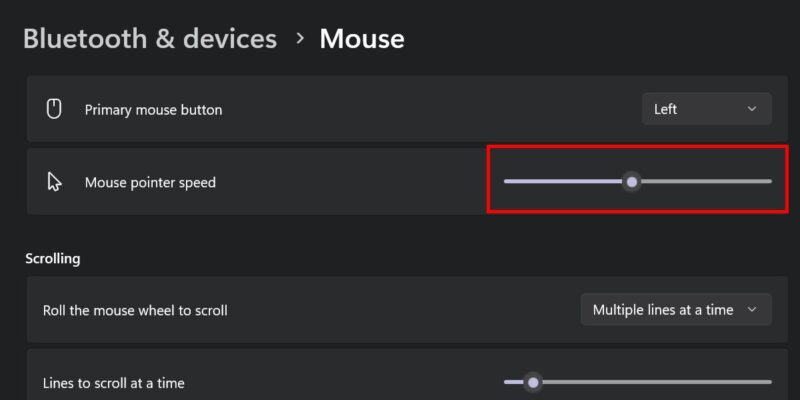Click the Mouse pointer speed slider handle
The height and width of the screenshot is (400, 800).
coord(632,182)
